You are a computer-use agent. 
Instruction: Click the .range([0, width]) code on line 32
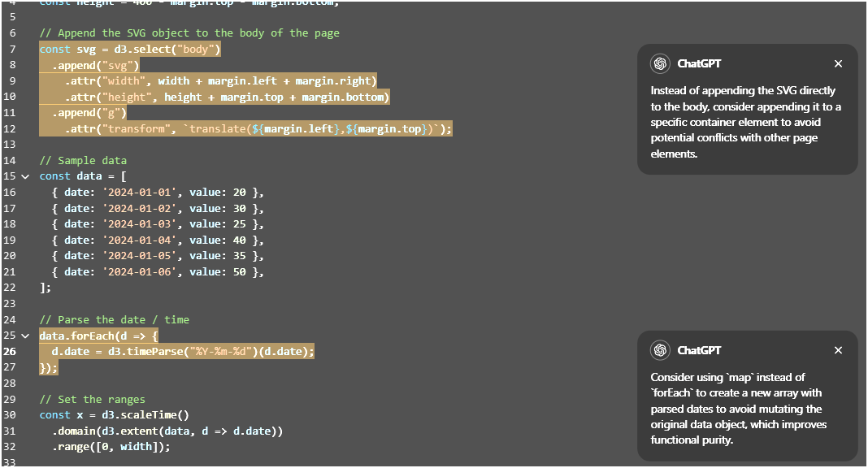coord(111,446)
